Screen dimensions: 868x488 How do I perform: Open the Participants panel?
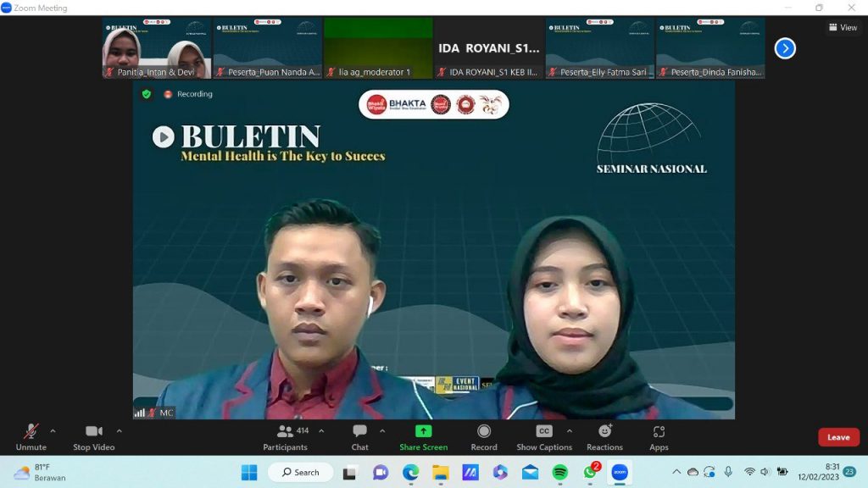point(286,432)
